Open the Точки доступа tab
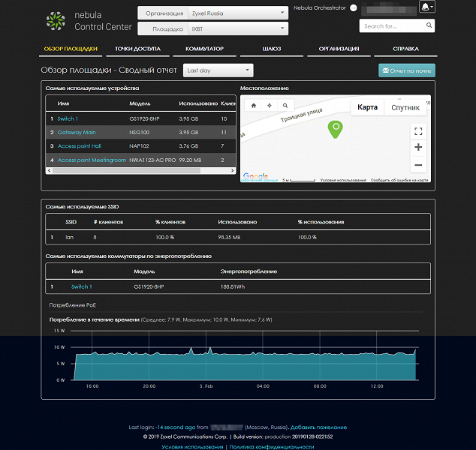This screenshot has width=476, height=450. click(138, 49)
